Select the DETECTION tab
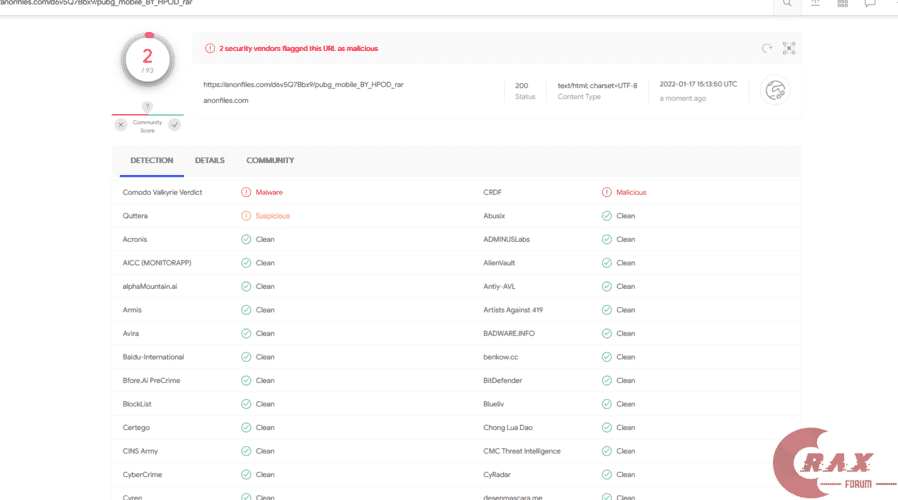Viewport: 898px width, 500px height. [x=152, y=160]
